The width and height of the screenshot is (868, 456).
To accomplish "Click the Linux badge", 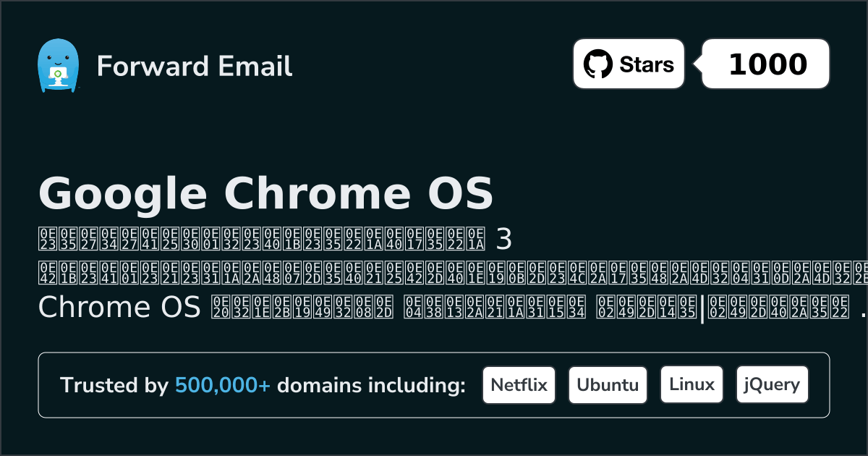I will coord(692,385).
